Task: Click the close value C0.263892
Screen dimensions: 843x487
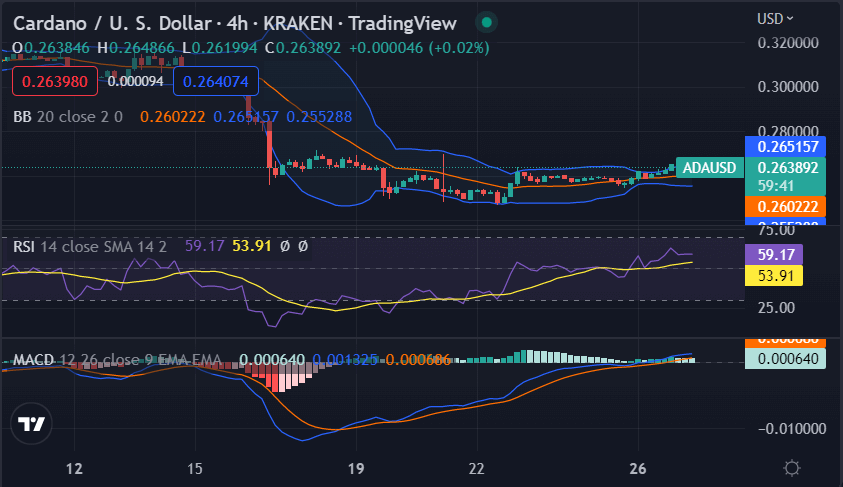Action: click(x=303, y=48)
